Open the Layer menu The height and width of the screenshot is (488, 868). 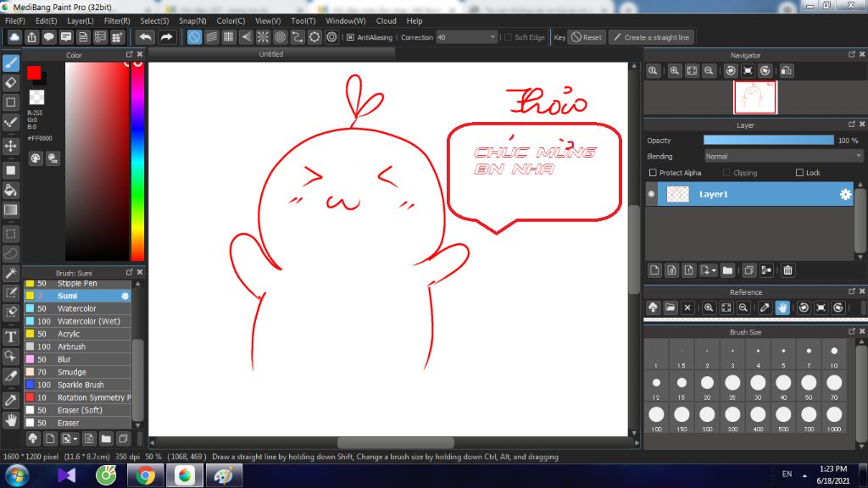coord(81,20)
